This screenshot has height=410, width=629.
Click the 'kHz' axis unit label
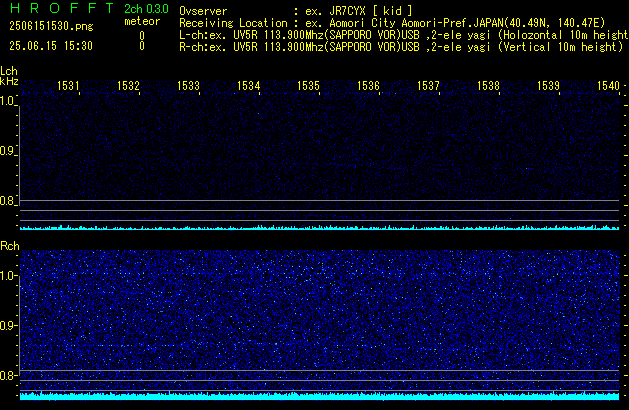coord(9,81)
